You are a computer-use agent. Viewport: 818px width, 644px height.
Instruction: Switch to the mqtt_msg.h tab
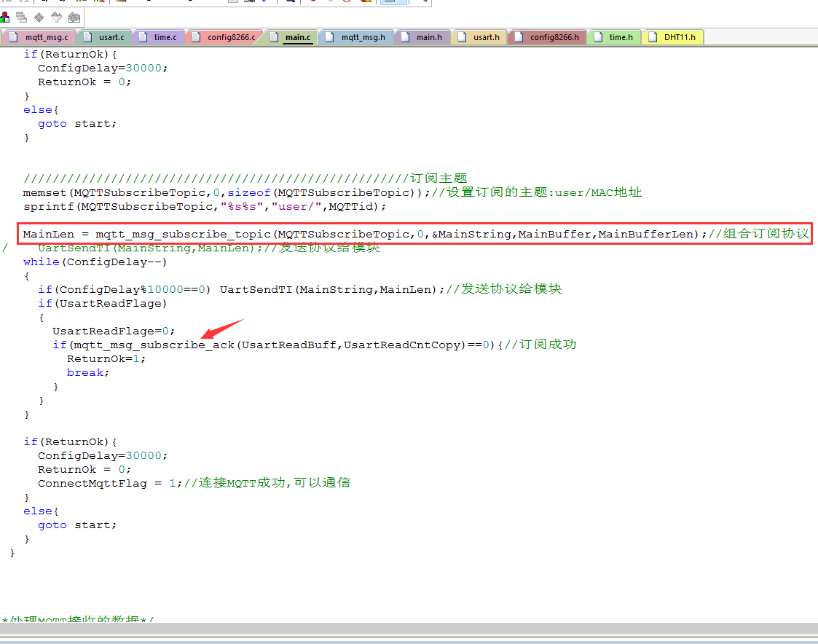pyautogui.click(x=355, y=37)
